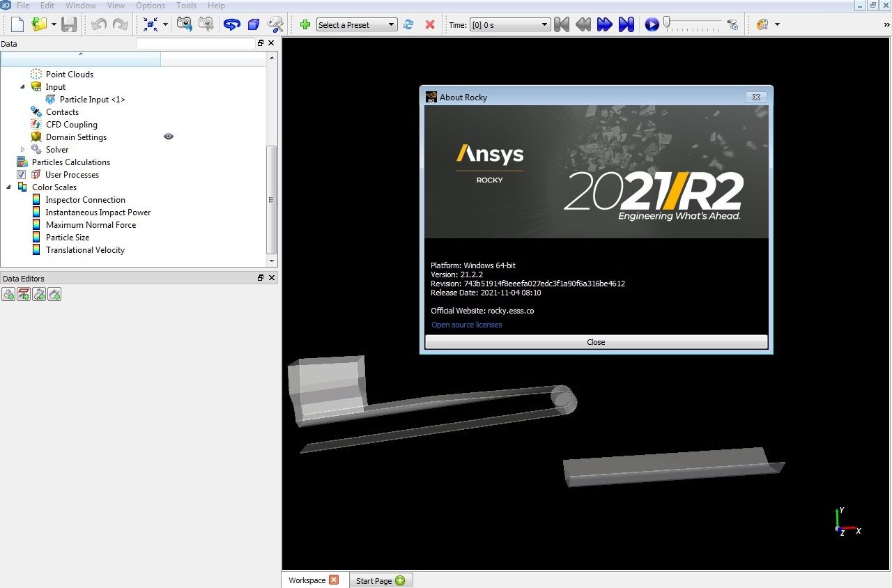Click the green plus Add Preset icon
Image resolution: width=892 pixels, height=588 pixels.
(x=305, y=24)
